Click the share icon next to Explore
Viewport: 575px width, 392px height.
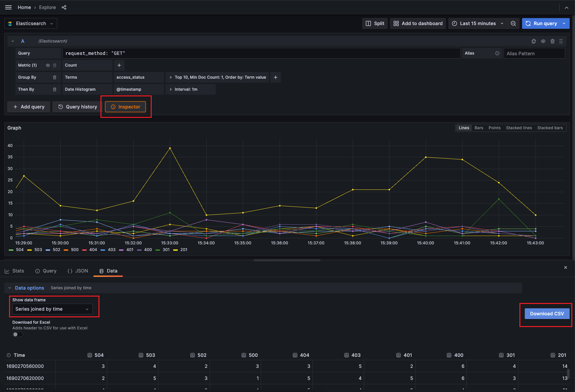pyautogui.click(x=64, y=7)
